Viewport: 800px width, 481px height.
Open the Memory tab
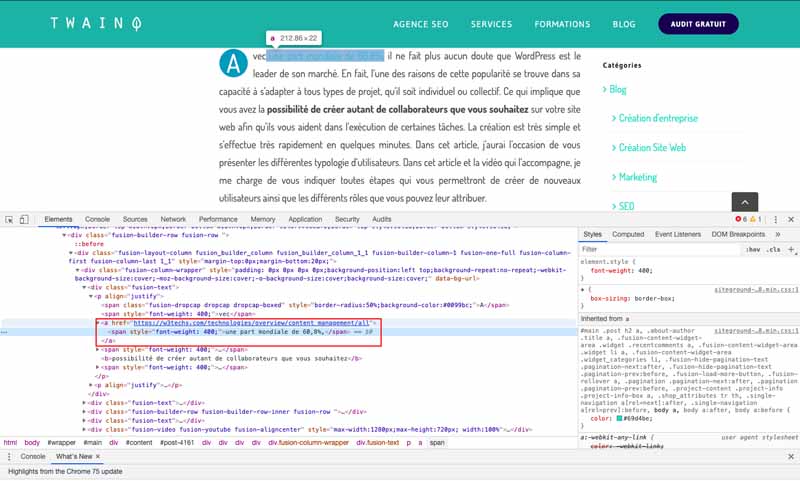263,219
